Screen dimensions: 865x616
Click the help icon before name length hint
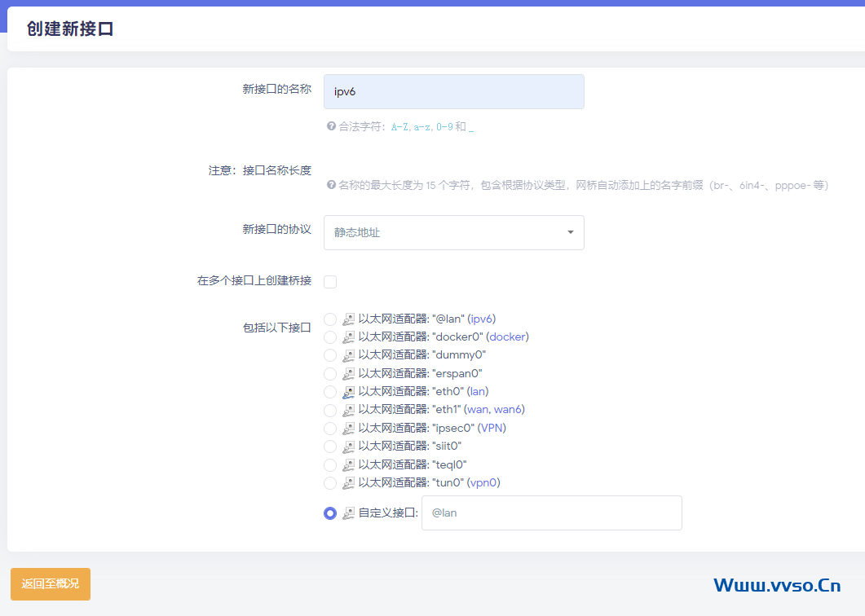point(331,185)
